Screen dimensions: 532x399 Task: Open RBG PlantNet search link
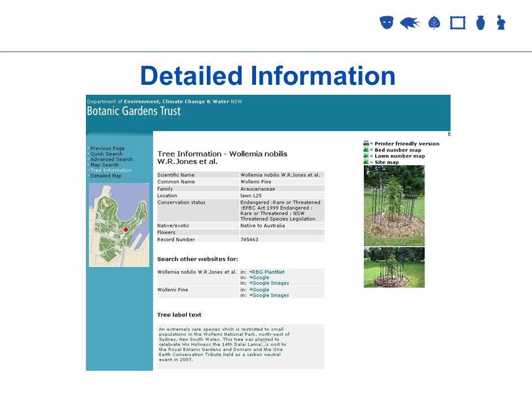pos(268,272)
